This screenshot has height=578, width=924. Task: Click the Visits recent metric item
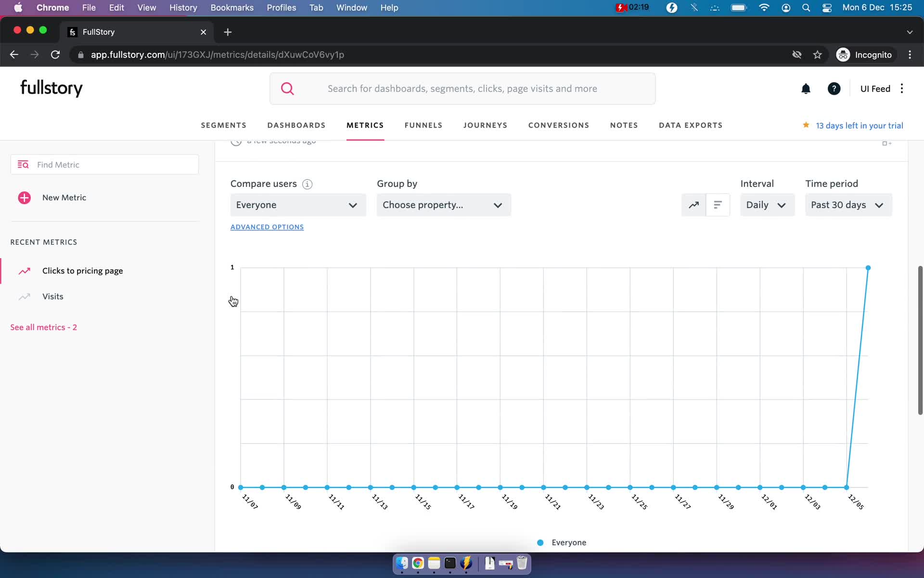pyautogui.click(x=52, y=296)
